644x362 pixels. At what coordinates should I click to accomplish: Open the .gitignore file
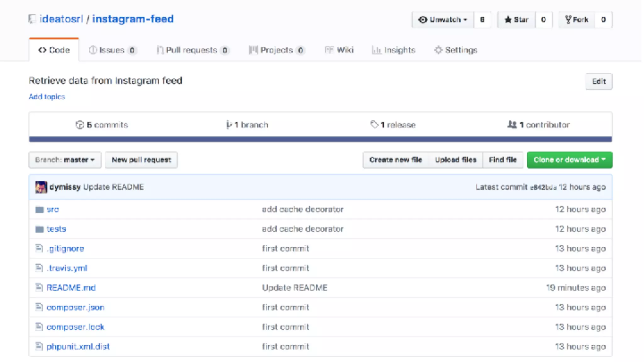point(65,249)
